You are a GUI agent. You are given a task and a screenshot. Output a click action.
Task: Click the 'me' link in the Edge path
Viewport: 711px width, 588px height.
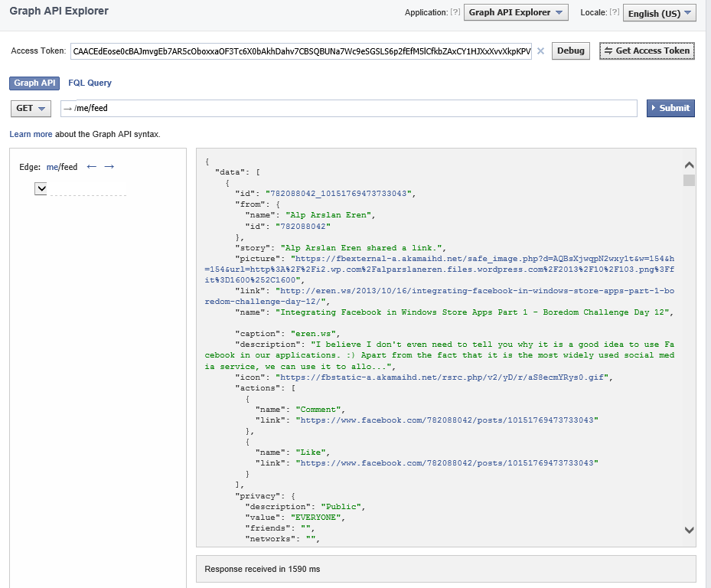click(x=52, y=167)
